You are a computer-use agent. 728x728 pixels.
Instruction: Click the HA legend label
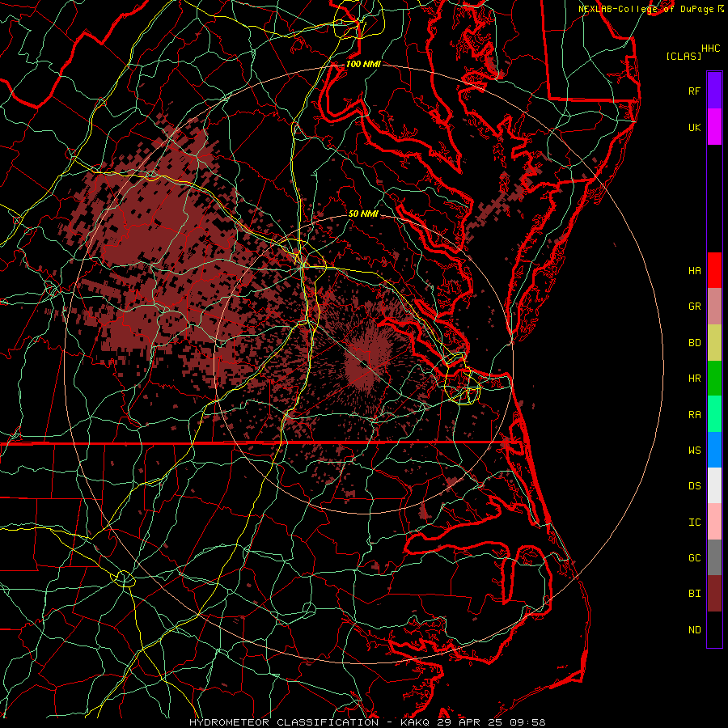point(694,270)
